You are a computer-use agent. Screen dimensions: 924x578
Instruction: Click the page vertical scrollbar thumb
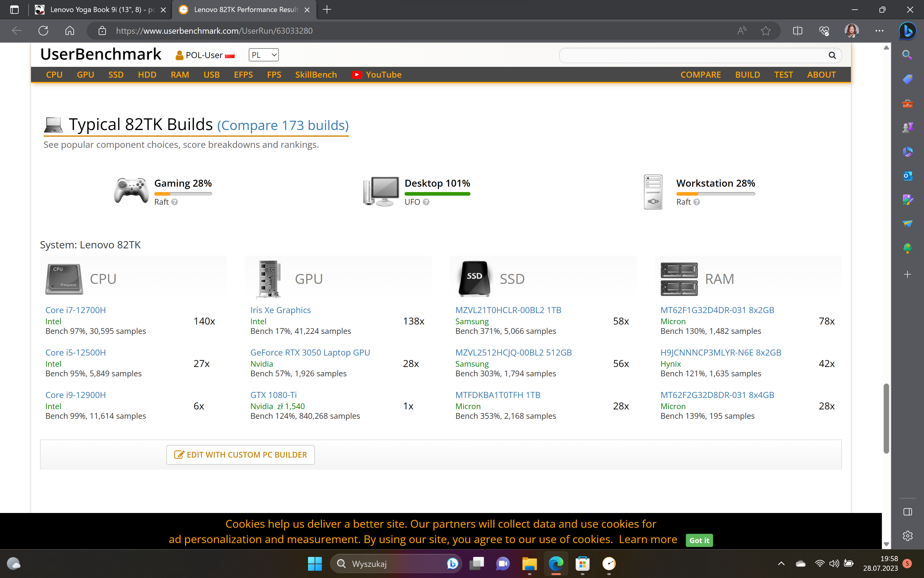click(886, 418)
